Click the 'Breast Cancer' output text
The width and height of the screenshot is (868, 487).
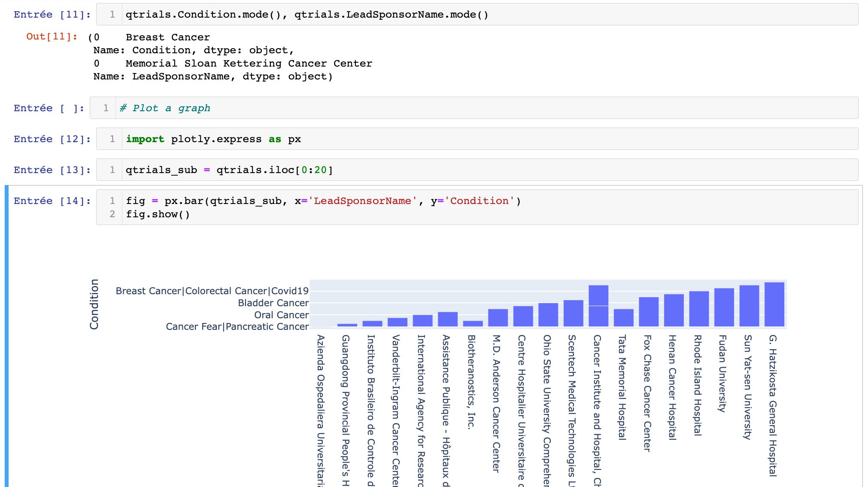(168, 37)
